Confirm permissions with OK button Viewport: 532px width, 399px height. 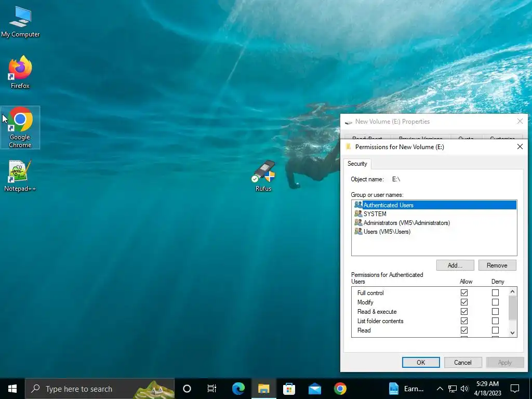pos(421,362)
